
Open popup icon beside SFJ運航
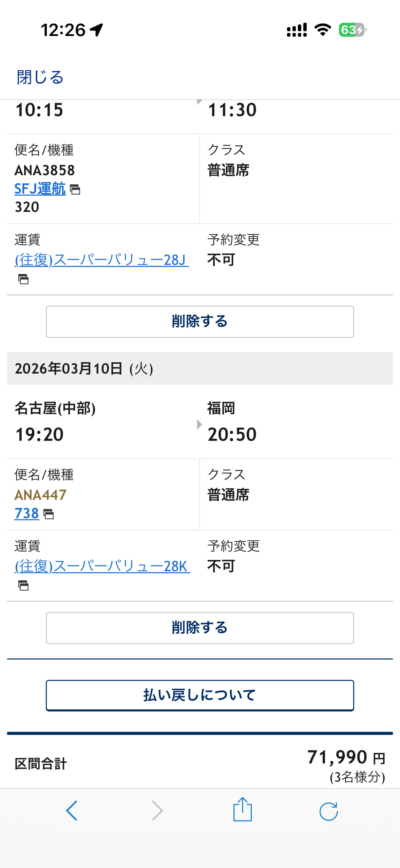pyautogui.click(x=75, y=189)
